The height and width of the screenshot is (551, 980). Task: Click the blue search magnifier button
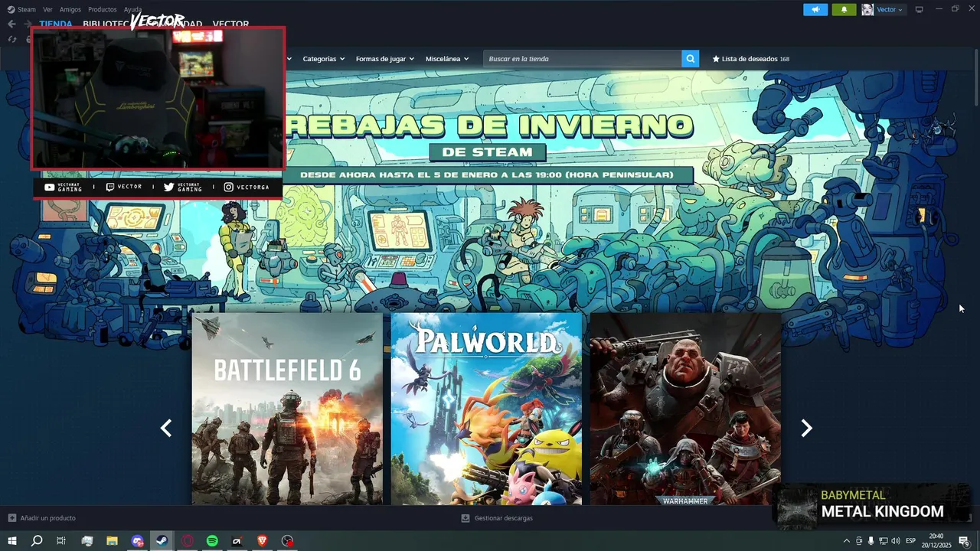tap(691, 59)
